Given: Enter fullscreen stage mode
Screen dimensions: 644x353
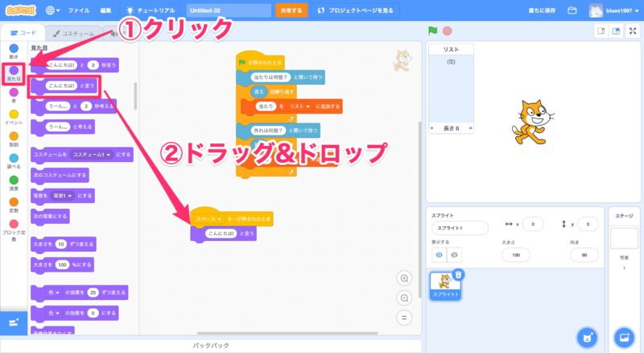Looking at the screenshot, I should pos(632,31).
